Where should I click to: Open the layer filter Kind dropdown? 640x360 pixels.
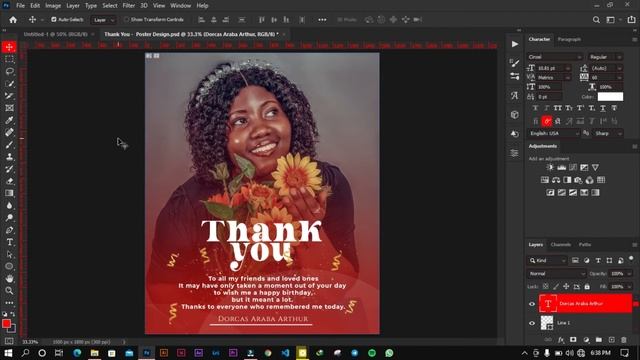click(547, 260)
